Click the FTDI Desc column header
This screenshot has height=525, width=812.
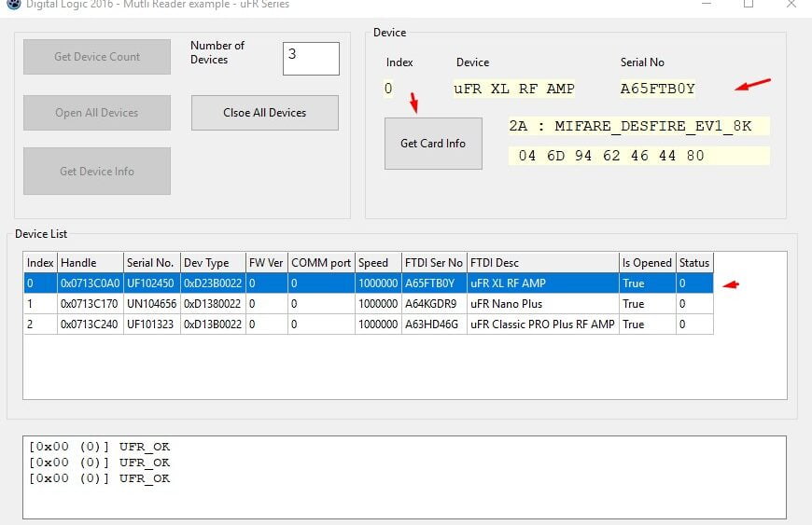coord(542,263)
